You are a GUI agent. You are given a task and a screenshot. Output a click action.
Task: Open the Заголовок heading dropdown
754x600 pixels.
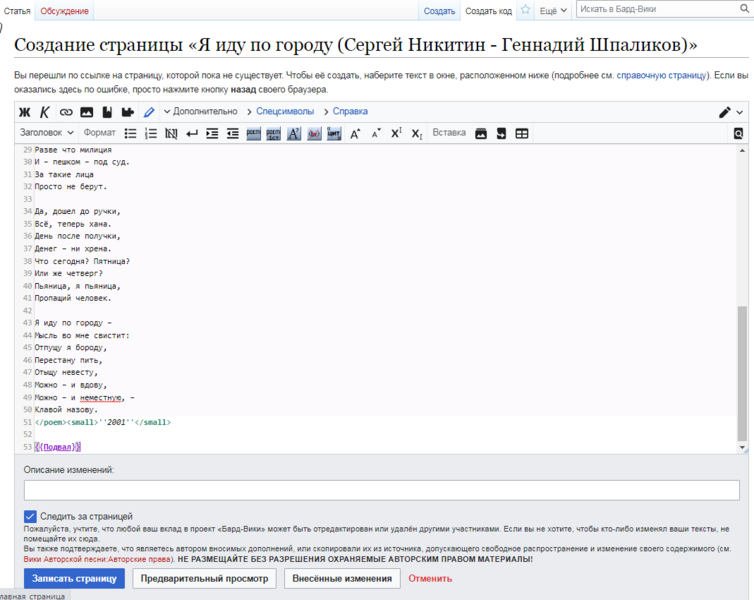(x=46, y=133)
